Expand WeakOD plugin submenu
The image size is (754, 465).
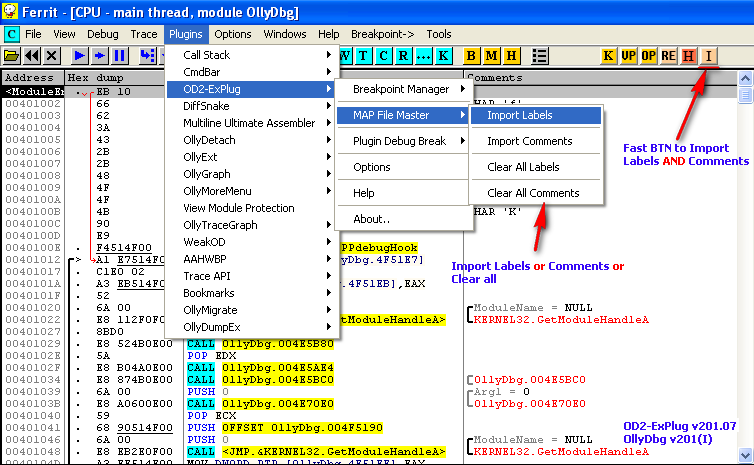tap(251, 242)
